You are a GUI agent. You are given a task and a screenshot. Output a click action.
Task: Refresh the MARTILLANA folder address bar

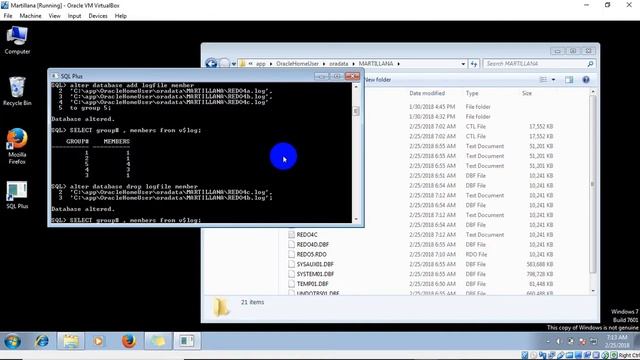pos(473,64)
